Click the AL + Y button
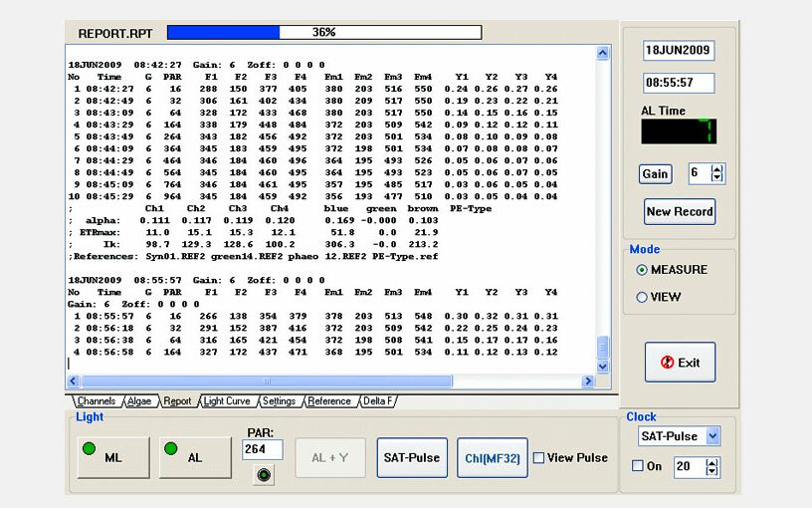The height and width of the screenshot is (508, 812). [x=330, y=458]
